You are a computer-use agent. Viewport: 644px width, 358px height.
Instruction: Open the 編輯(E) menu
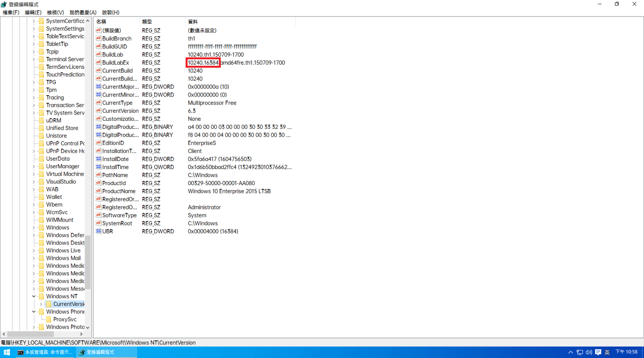33,13
